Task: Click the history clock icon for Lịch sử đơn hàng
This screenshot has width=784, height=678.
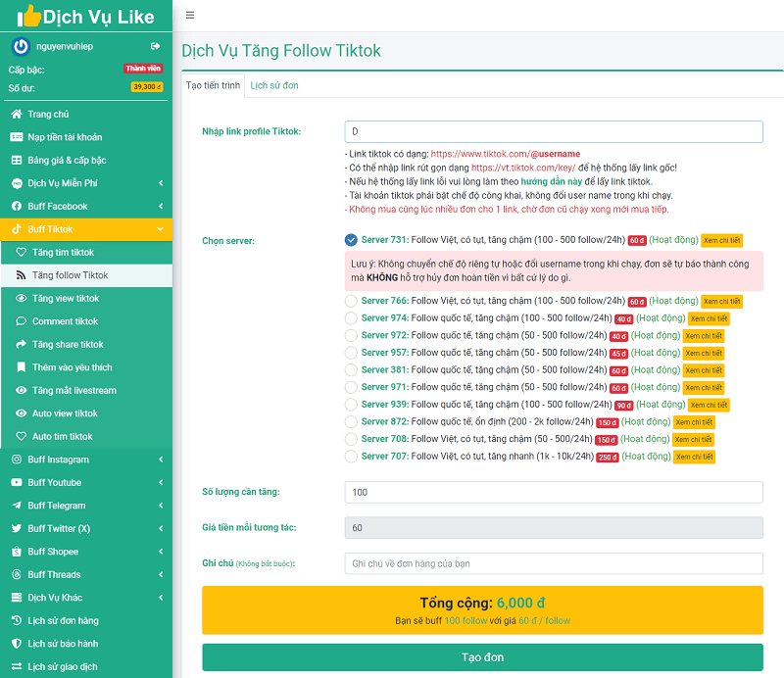Action: click(x=17, y=620)
